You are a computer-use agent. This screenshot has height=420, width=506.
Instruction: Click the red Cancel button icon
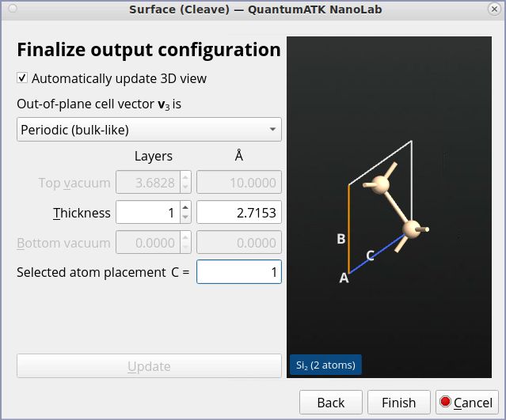click(x=445, y=403)
